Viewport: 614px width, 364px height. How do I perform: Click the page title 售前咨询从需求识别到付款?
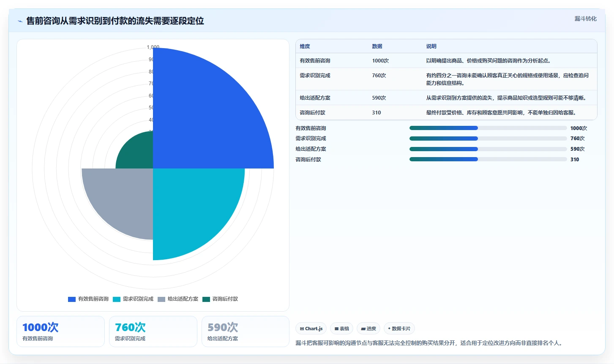[x=115, y=21]
